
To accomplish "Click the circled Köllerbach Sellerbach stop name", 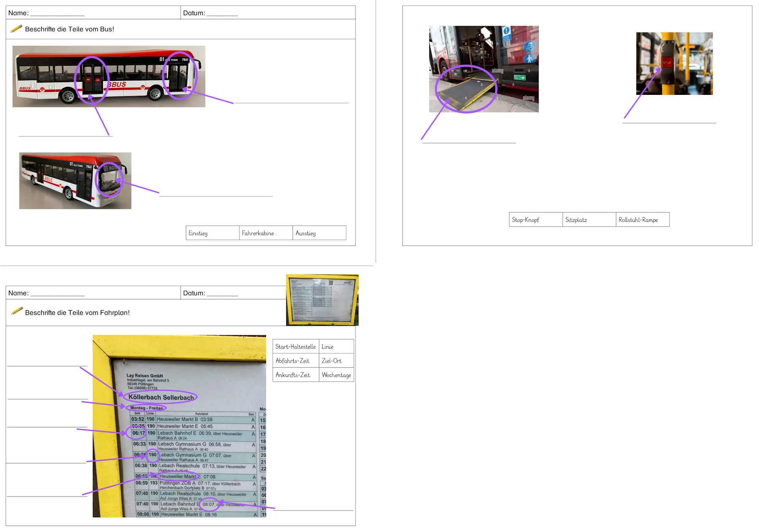I will click(x=161, y=397).
